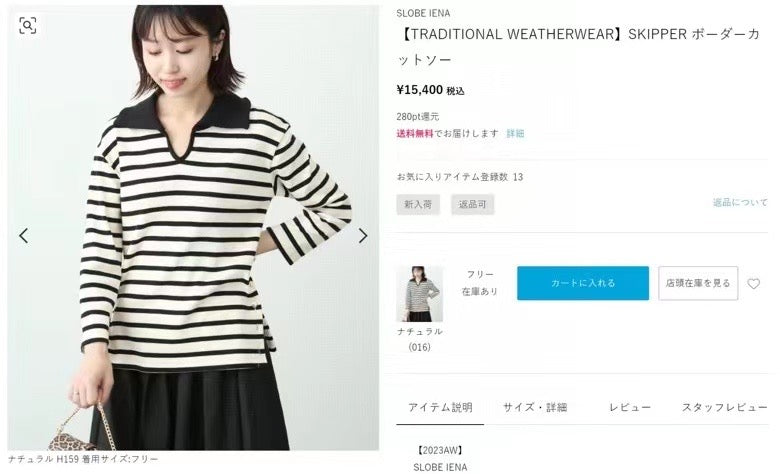Click the main striped top product image
The height and width of the screenshot is (474, 780).
click(193, 227)
